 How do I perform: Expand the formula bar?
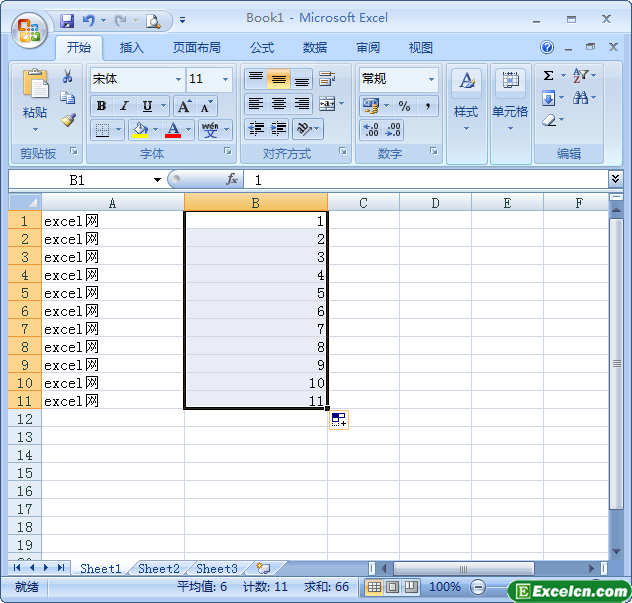pyautogui.click(x=615, y=179)
